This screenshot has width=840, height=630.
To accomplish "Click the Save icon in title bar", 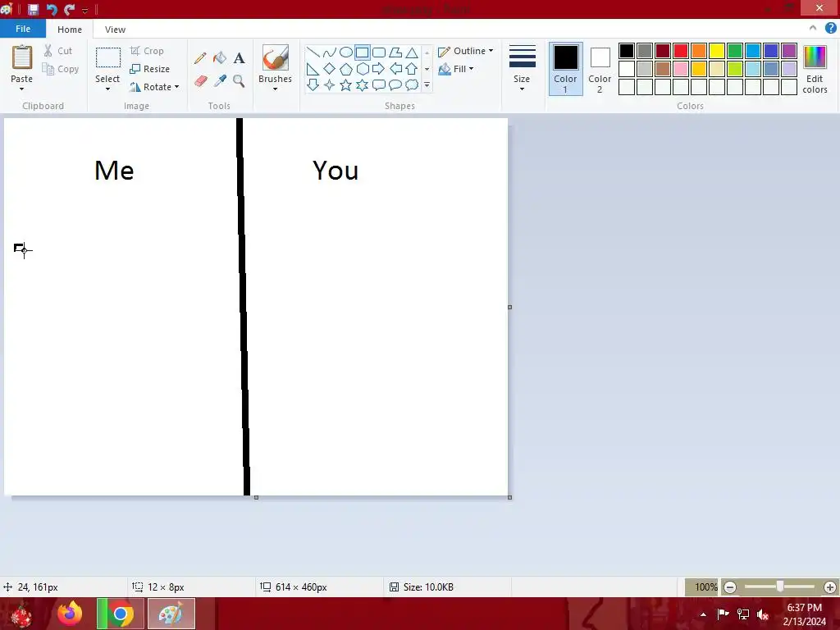I will (x=33, y=10).
